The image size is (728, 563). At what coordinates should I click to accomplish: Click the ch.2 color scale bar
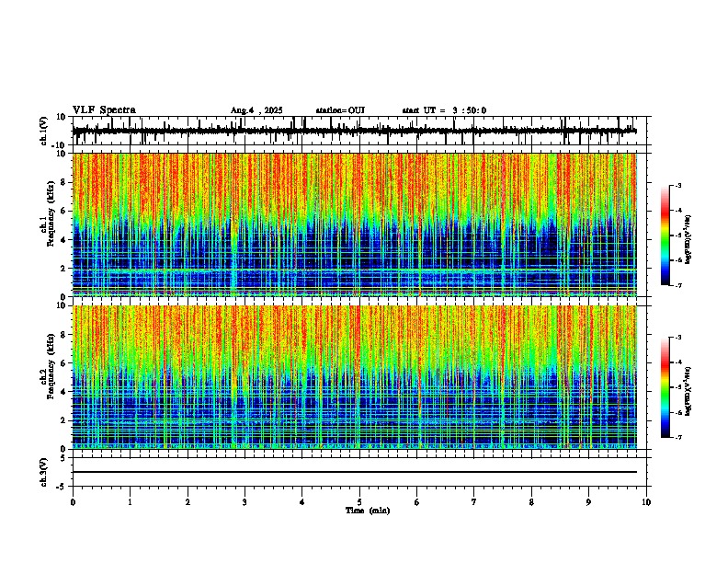[x=665, y=387]
